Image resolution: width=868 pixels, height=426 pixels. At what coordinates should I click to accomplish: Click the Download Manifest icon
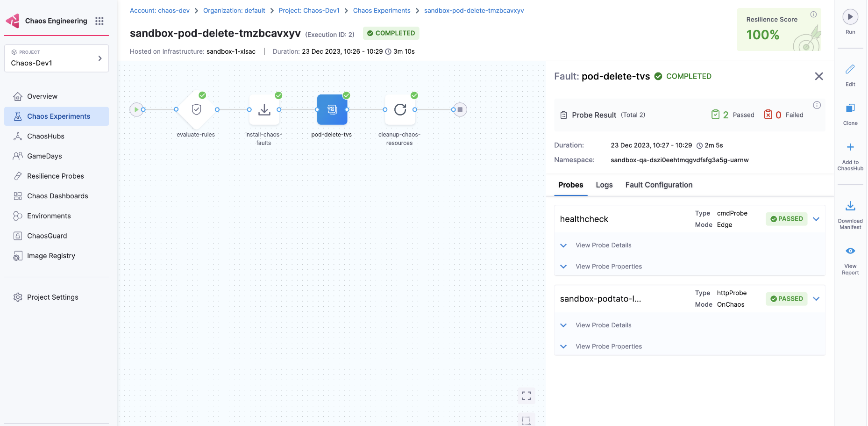850,206
